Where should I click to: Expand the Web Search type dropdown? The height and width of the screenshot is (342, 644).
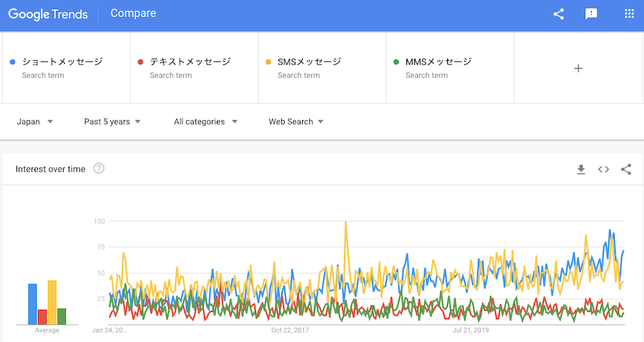pos(296,122)
